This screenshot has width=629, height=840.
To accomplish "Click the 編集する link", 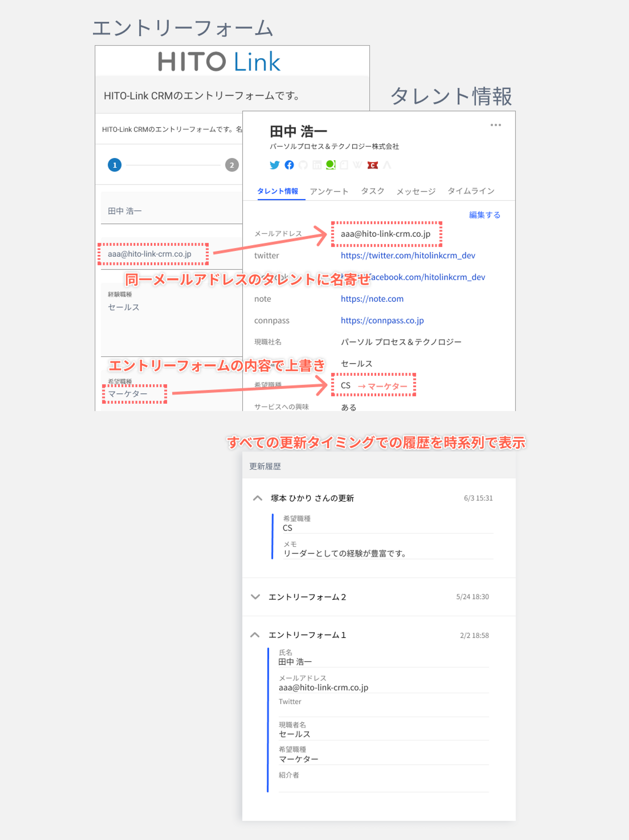I will pos(484,215).
